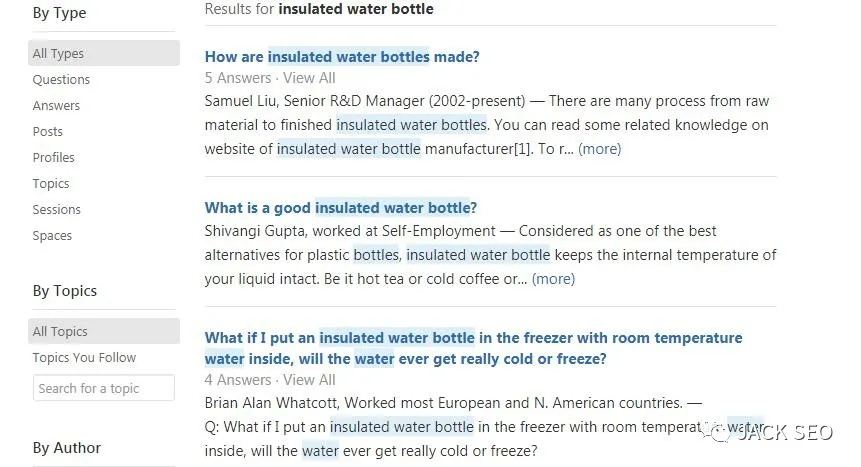Screen dimensions: 861x467
Task: Filter results by Questions
Action: (61, 80)
